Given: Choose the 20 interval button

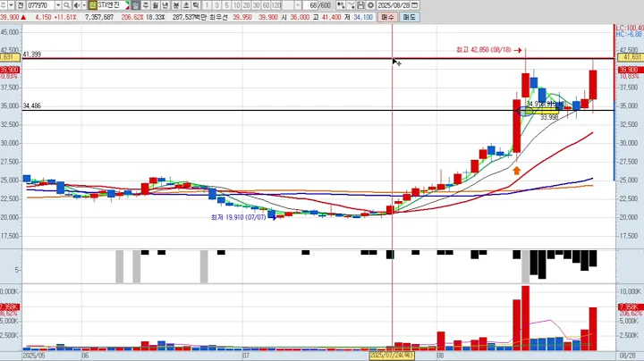Looking at the screenshot, I should pos(247,5).
